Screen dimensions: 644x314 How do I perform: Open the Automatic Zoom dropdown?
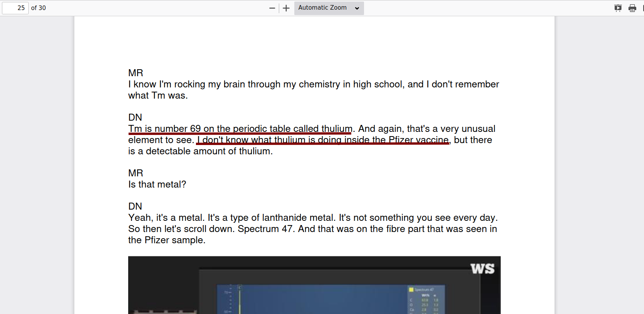tap(329, 8)
